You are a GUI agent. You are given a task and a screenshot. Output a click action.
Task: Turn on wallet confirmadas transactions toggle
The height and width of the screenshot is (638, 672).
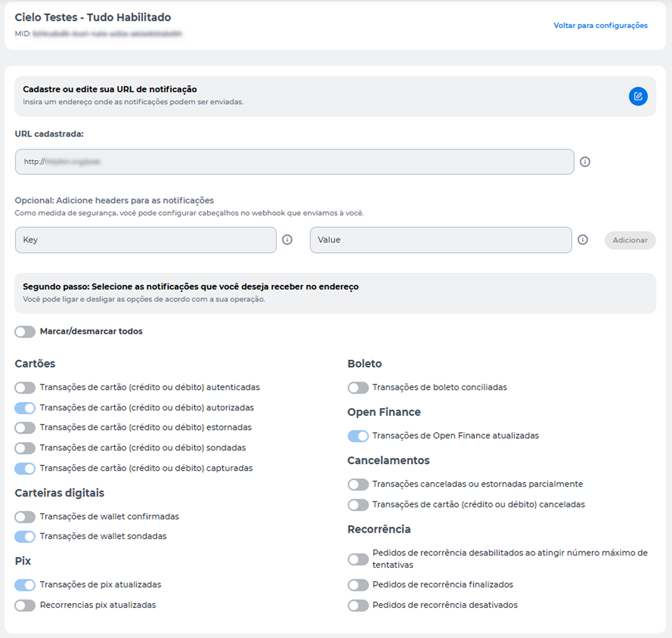click(25, 517)
